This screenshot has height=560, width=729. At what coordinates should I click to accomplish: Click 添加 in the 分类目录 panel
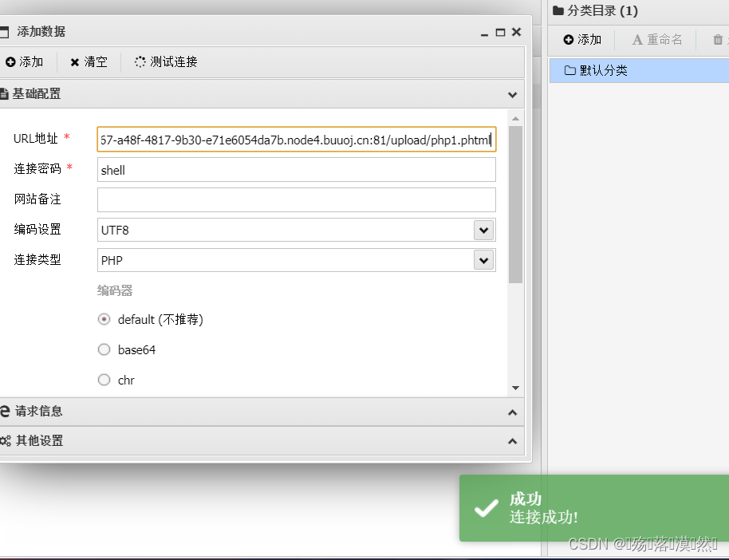[x=582, y=40]
